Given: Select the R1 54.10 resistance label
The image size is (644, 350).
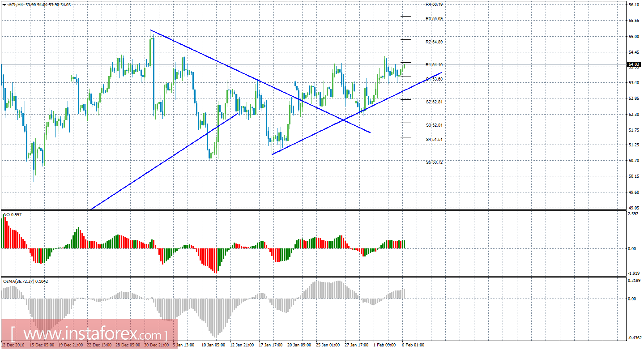Looking at the screenshot, I should click(434, 65).
